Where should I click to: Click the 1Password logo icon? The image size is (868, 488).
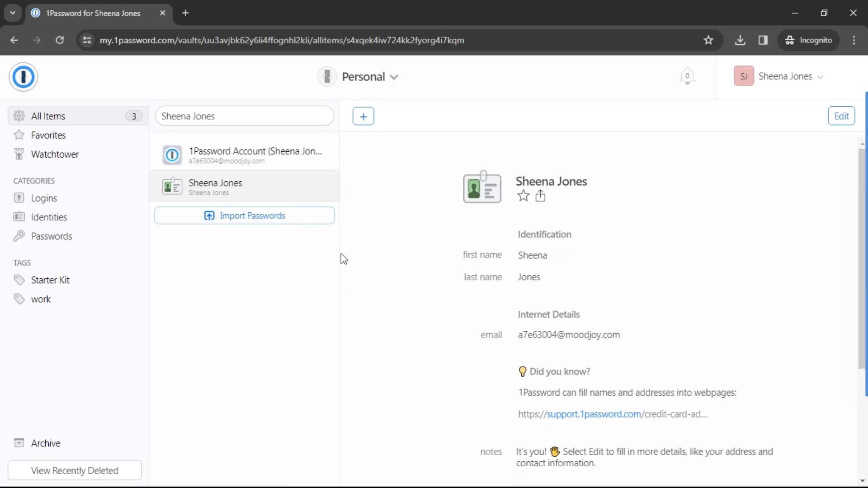23,77
